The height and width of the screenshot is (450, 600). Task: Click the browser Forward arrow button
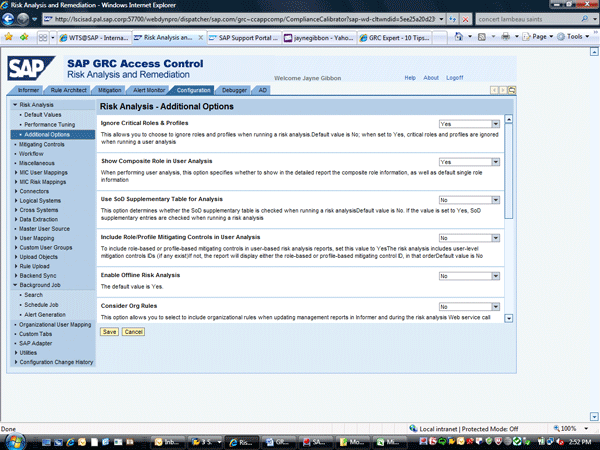(x=23, y=18)
